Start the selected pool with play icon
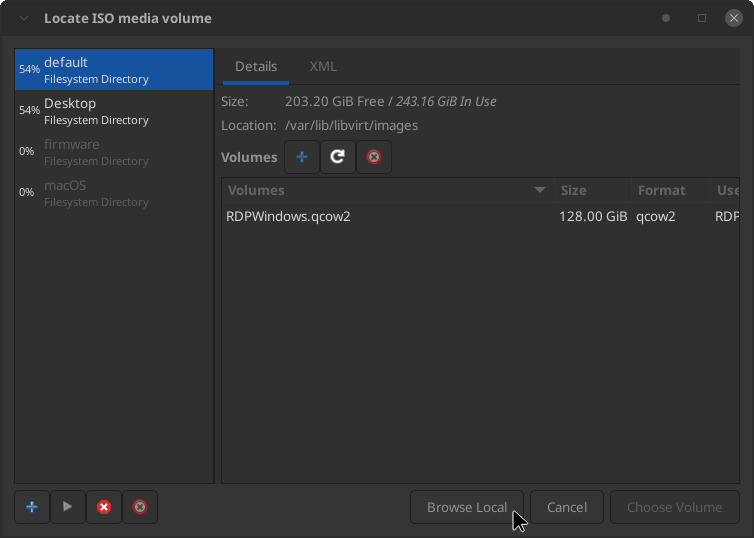The width and height of the screenshot is (754, 538). [x=68, y=507]
